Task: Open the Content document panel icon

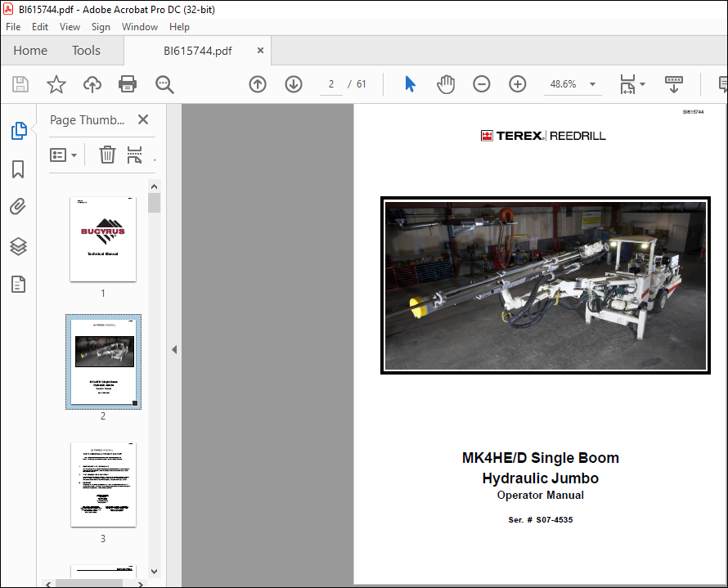Action: tap(18, 285)
